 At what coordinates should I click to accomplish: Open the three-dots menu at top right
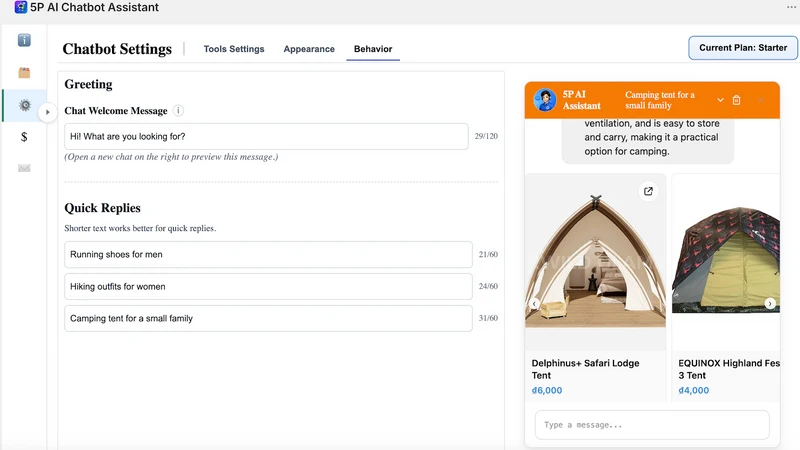click(791, 7)
